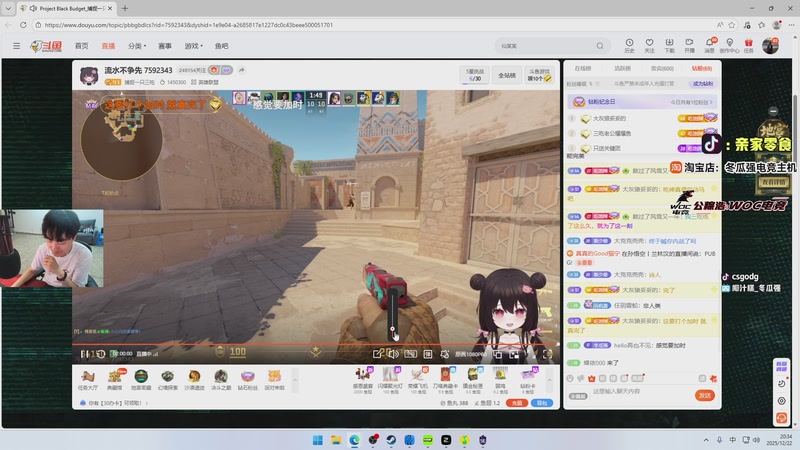Switch to the 活跃榜 tab
This screenshot has height=450, width=800.
coord(622,68)
